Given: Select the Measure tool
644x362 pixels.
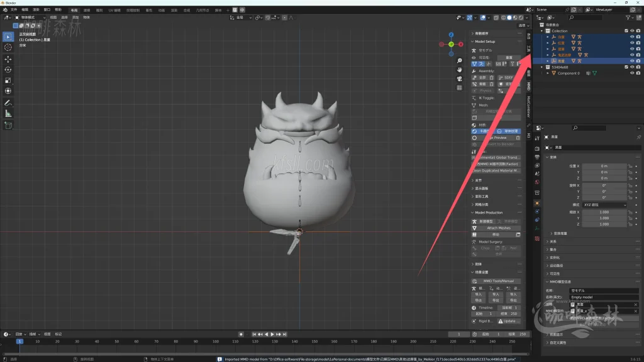Looking at the screenshot, I should [x=8, y=113].
